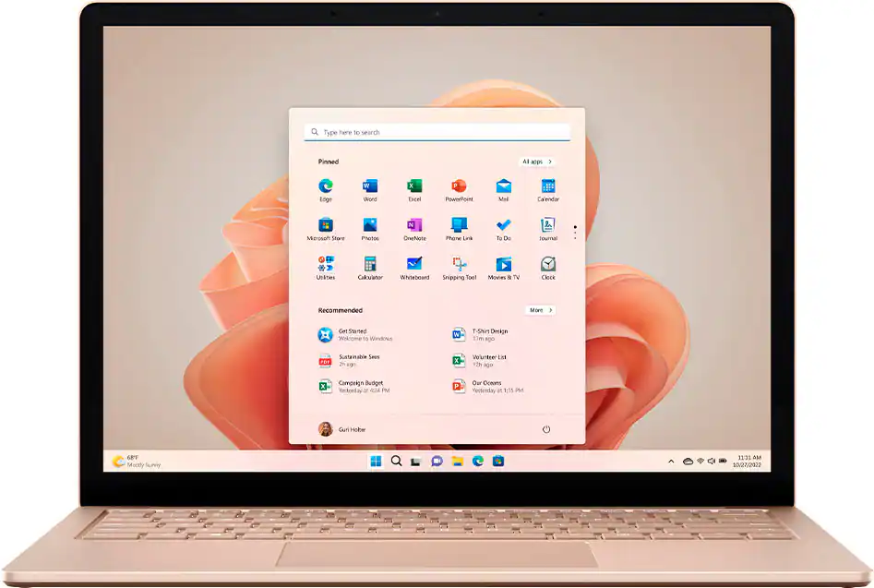Click the power button icon
Screen dimensions: 874x588
pos(546,429)
